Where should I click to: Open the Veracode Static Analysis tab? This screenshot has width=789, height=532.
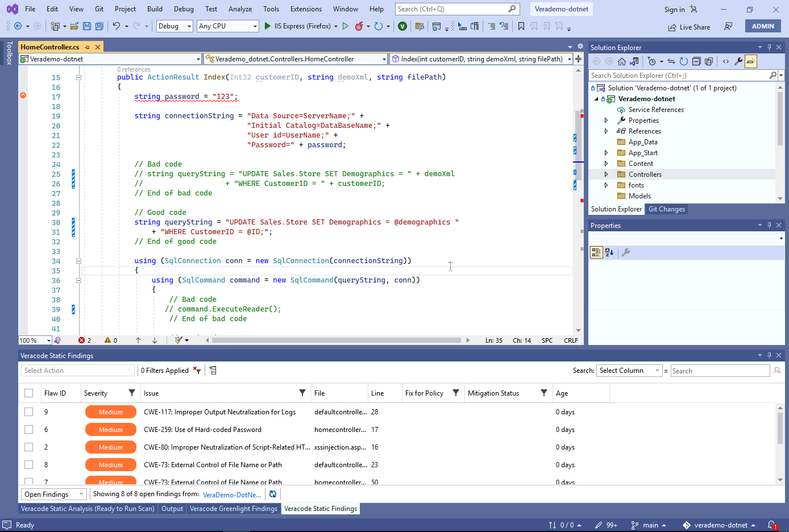(x=88, y=509)
